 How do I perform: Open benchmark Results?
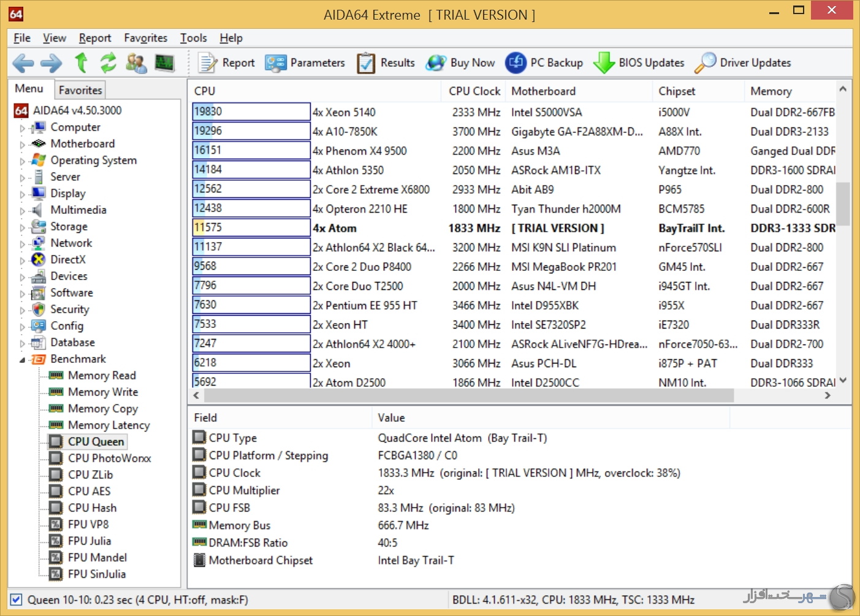pos(386,63)
